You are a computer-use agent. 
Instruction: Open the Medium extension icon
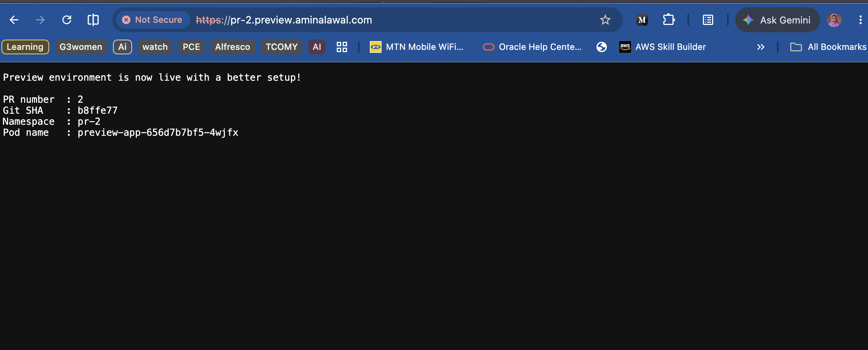point(642,20)
